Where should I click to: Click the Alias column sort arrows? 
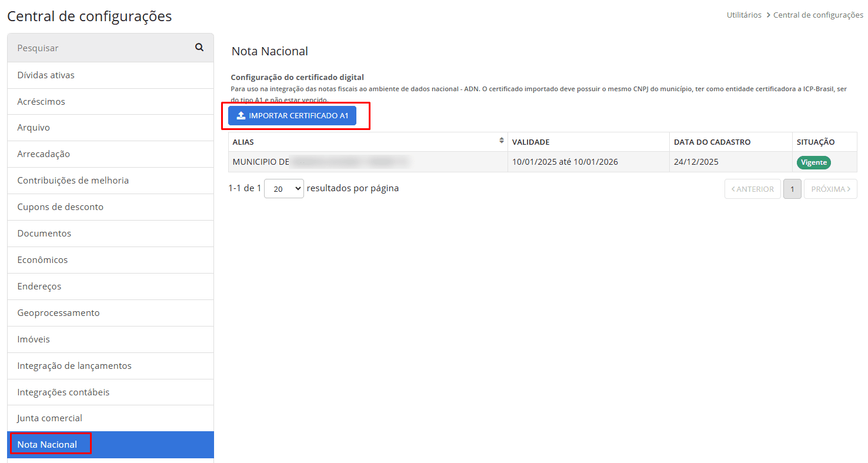coord(501,141)
